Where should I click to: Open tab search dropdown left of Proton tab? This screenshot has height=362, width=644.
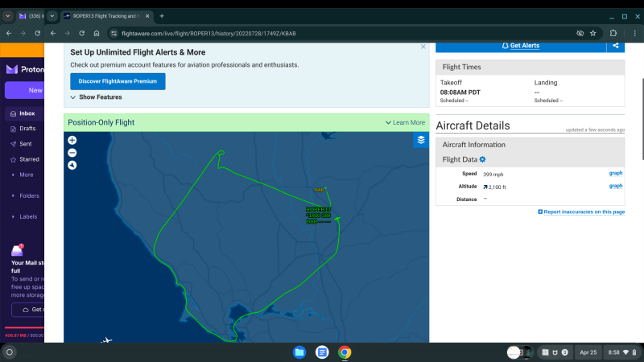tap(8, 16)
